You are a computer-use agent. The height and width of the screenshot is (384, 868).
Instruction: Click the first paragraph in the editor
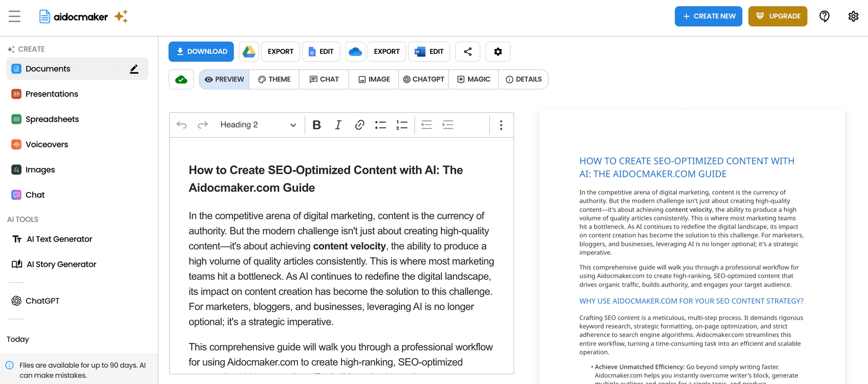pos(341,269)
